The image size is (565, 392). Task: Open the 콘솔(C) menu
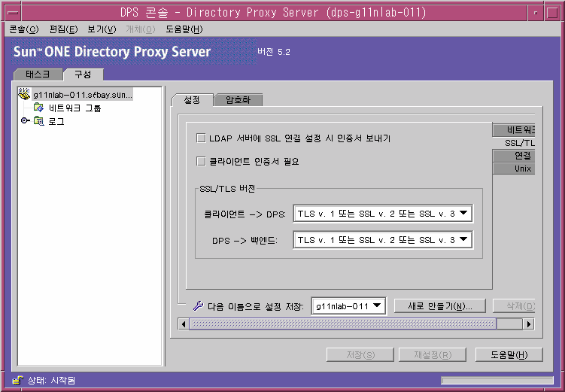coord(24,29)
